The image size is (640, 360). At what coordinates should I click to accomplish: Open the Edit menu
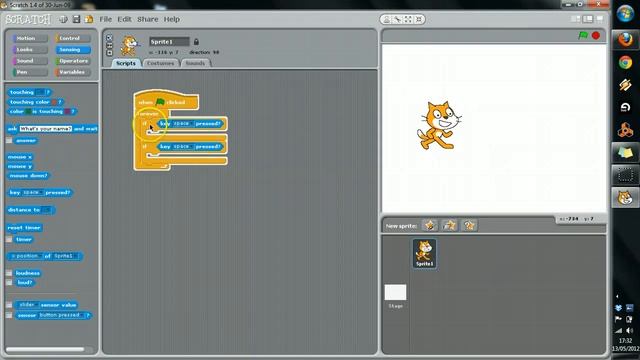(124, 19)
